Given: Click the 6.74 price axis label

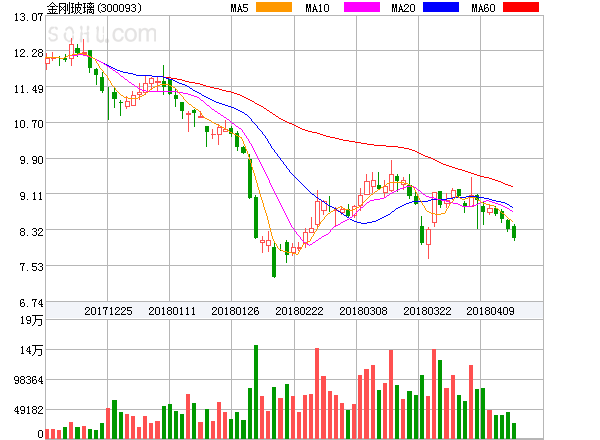Looking at the screenshot, I should tap(31, 303).
